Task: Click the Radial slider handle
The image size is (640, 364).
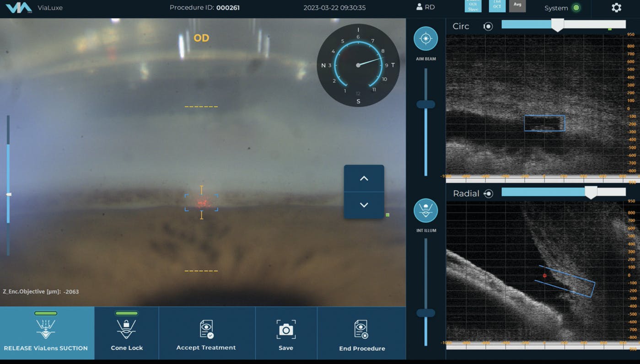Action: point(591,193)
